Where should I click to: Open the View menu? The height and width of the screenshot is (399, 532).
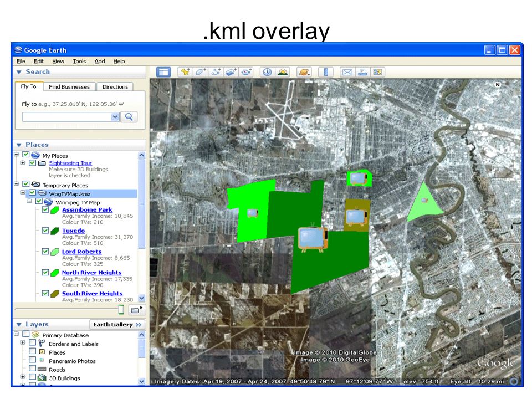(x=58, y=61)
